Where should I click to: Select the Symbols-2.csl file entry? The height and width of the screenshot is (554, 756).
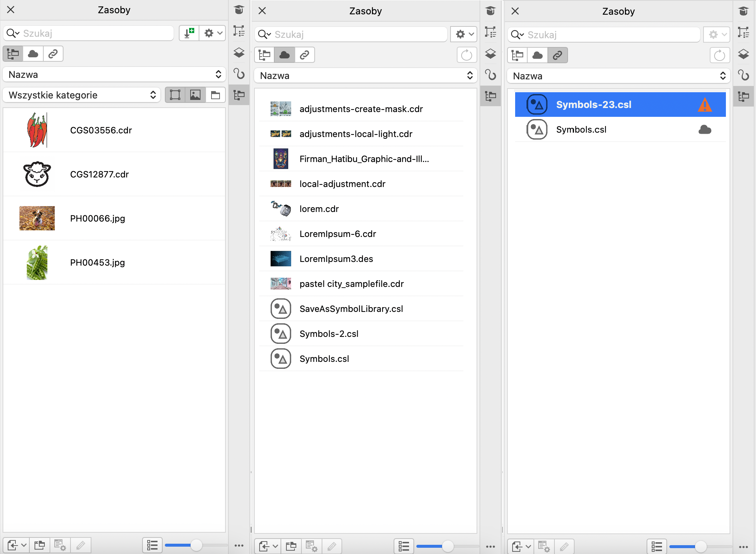coord(329,334)
